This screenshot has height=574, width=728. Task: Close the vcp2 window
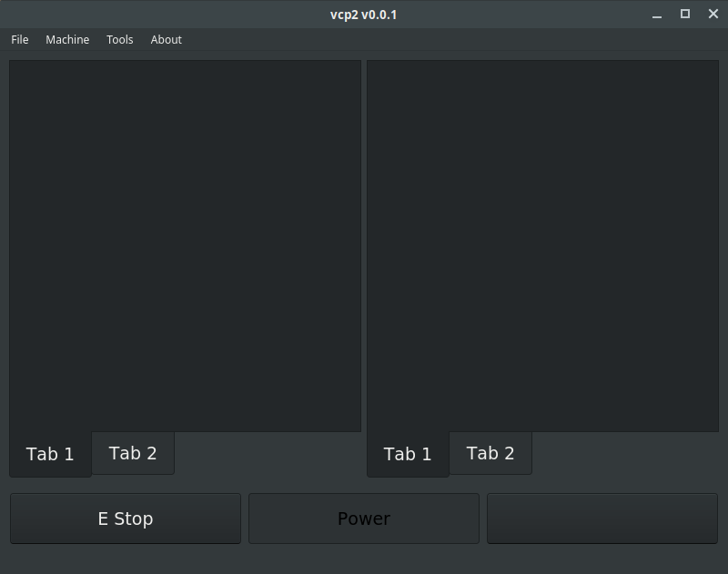pos(713,14)
